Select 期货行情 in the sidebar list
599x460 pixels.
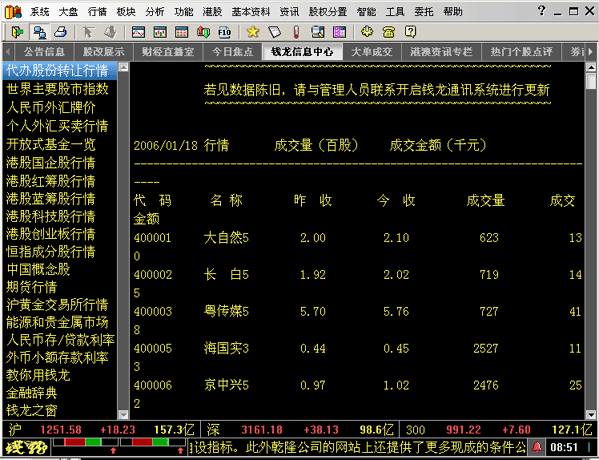32,287
